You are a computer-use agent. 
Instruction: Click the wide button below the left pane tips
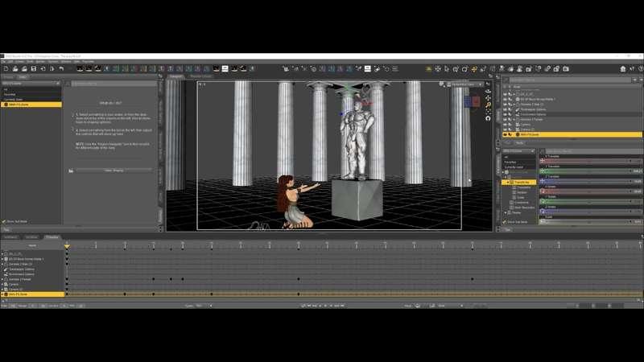pos(114,171)
